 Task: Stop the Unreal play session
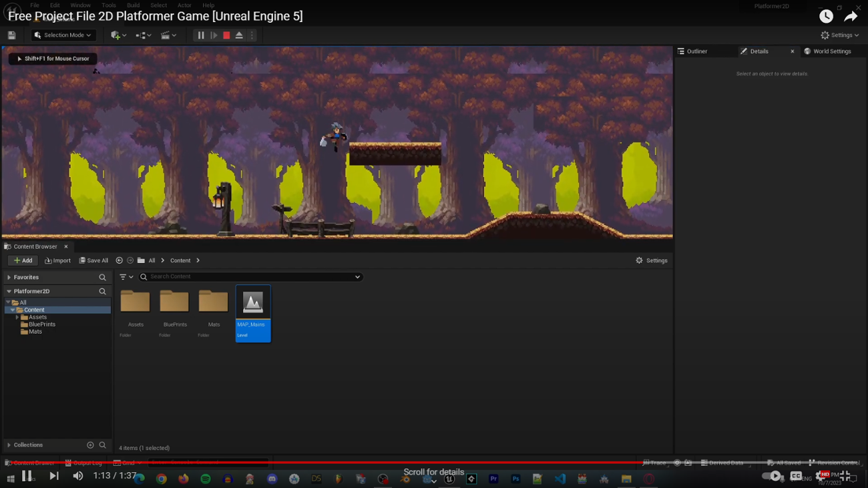pyautogui.click(x=226, y=35)
